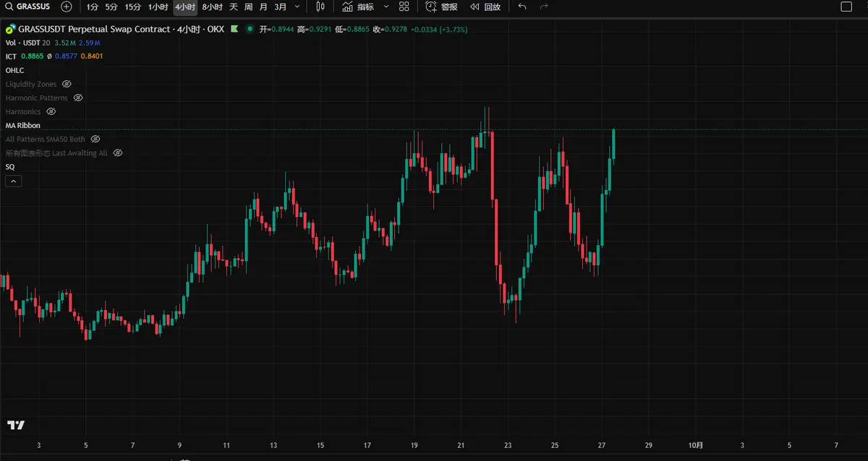Image resolution: width=868 pixels, height=461 pixels.
Task: Click the ICT value 0.8401
Action: (x=92, y=56)
